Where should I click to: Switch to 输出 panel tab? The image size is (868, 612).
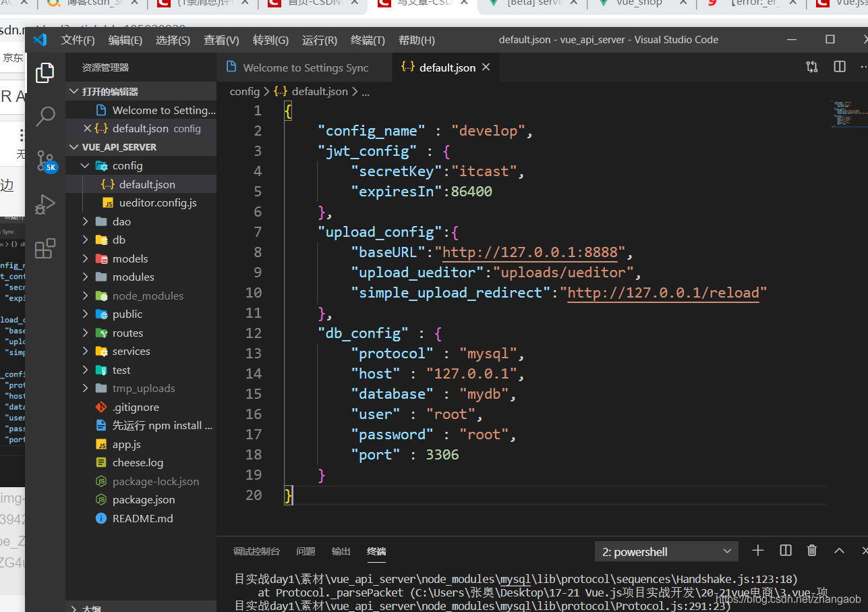tap(341, 551)
